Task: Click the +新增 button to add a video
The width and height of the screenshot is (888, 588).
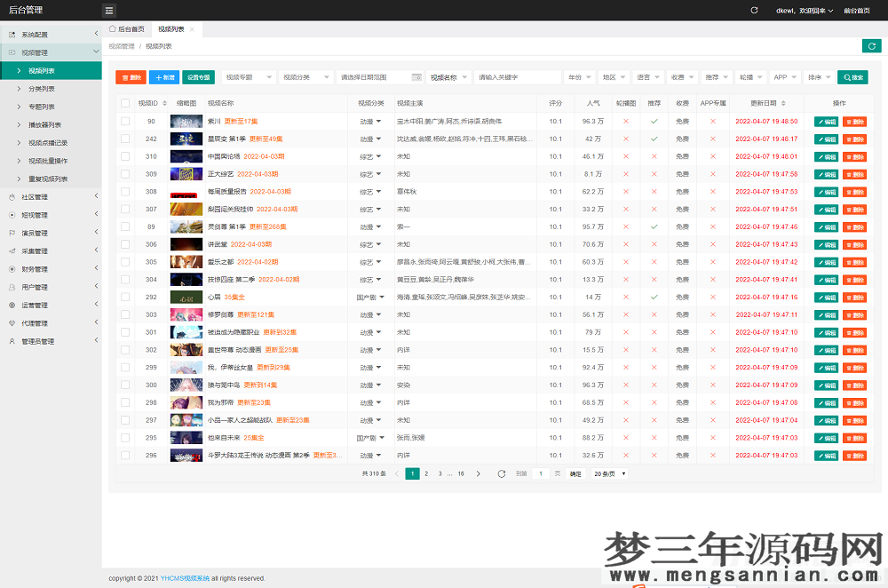Action: 163,77
